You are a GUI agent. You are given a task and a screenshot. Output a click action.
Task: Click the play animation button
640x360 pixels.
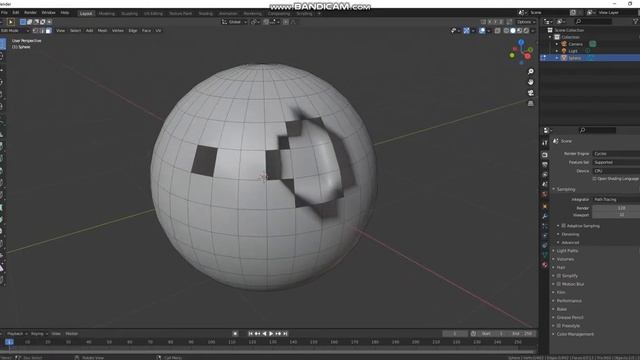click(271, 333)
